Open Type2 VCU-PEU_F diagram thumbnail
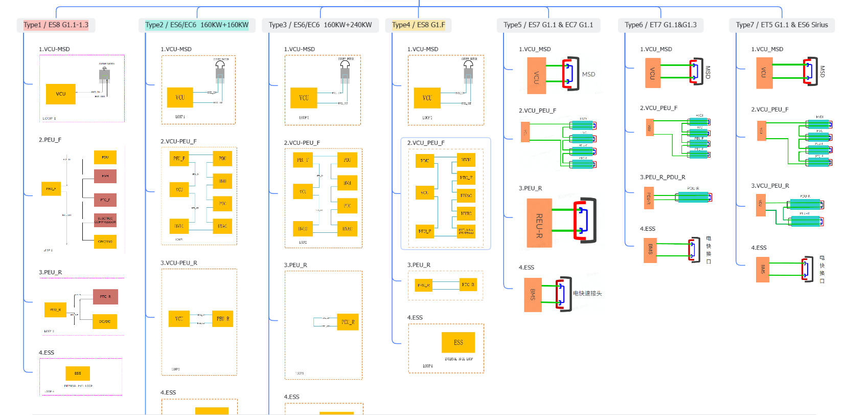 tap(199, 196)
